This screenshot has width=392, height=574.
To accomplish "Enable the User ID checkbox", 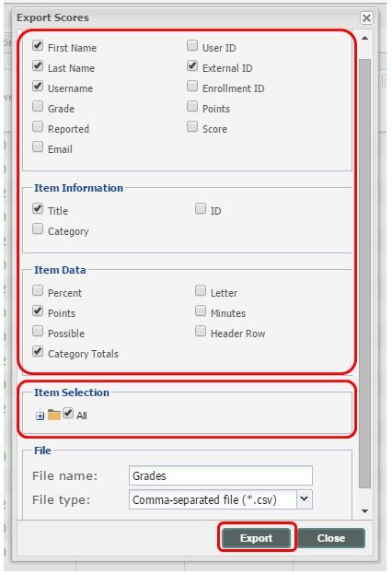I will click(192, 46).
